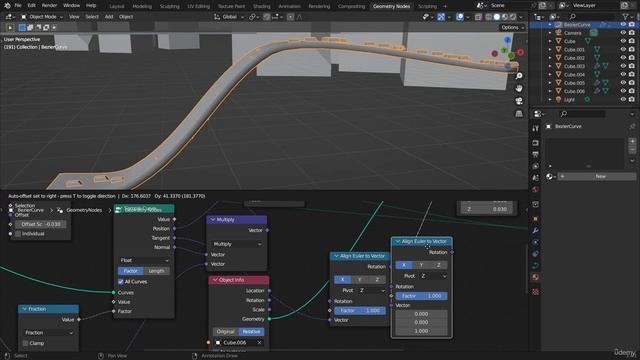Open the Tool properties tab
The width and height of the screenshot is (640, 360).
point(535,129)
